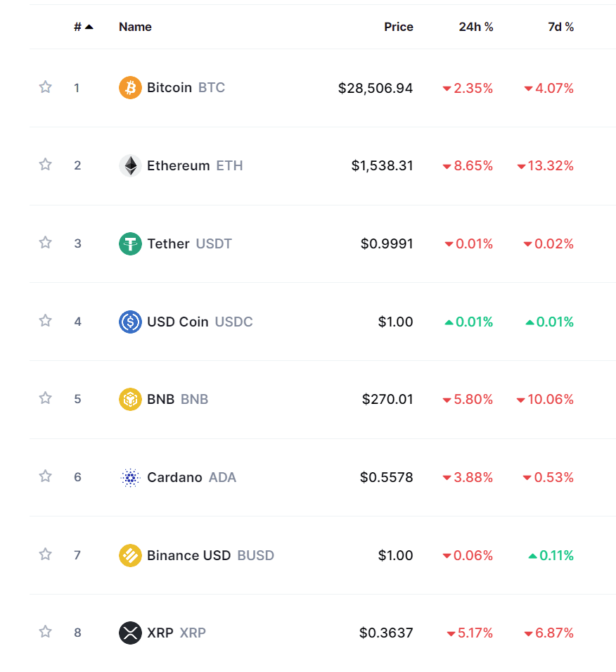The width and height of the screenshot is (616, 672).
Task: Toggle the Tether row watchlist star
Action: [x=46, y=243]
